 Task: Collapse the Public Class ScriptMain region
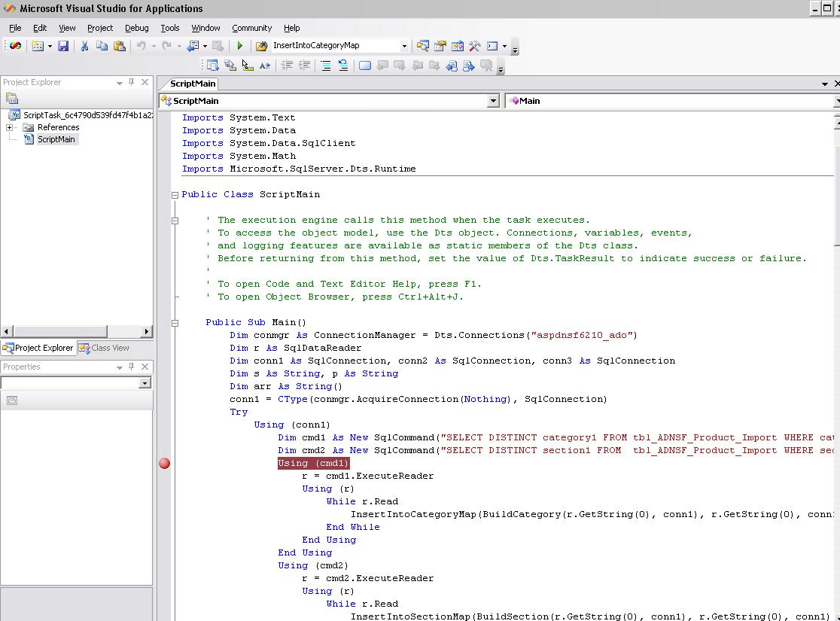point(175,195)
